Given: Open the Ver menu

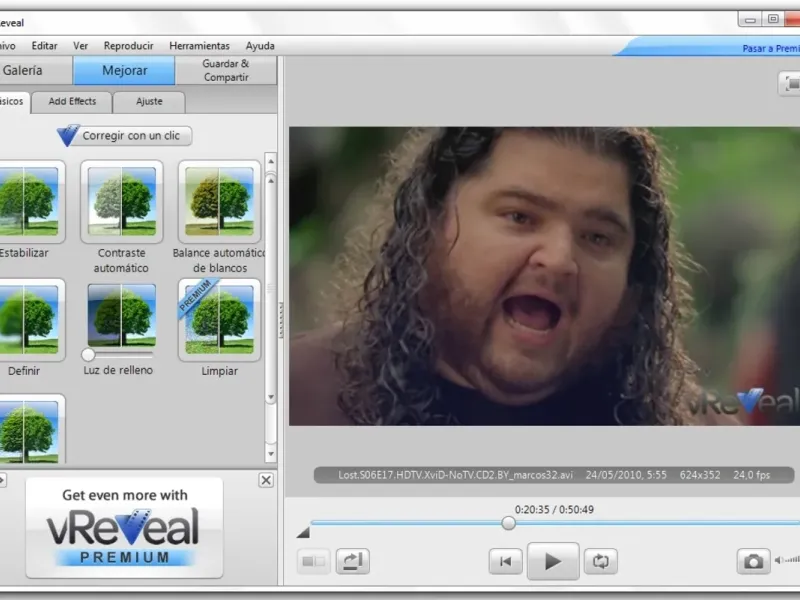Looking at the screenshot, I should (x=81, y=46).
